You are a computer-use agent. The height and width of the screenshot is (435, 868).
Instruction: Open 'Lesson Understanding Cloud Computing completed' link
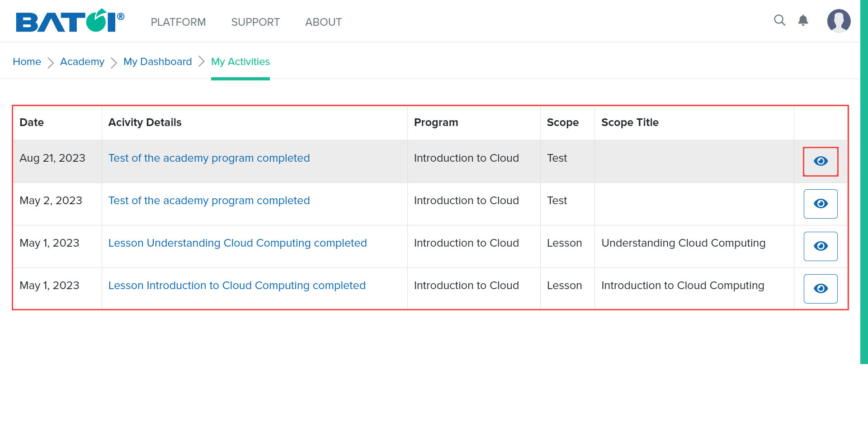[x=237, y=243]
